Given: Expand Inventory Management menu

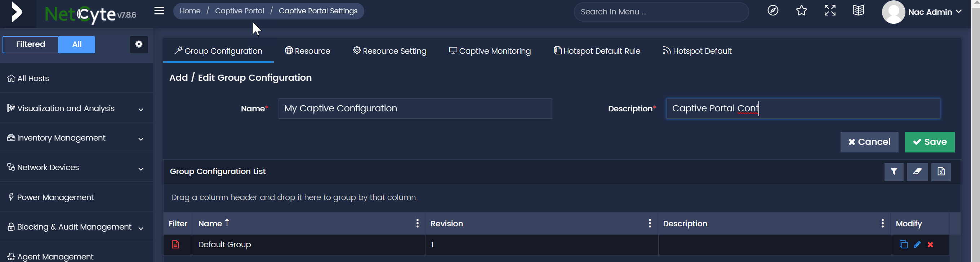Looking at the screenshot, I should 76,138.
